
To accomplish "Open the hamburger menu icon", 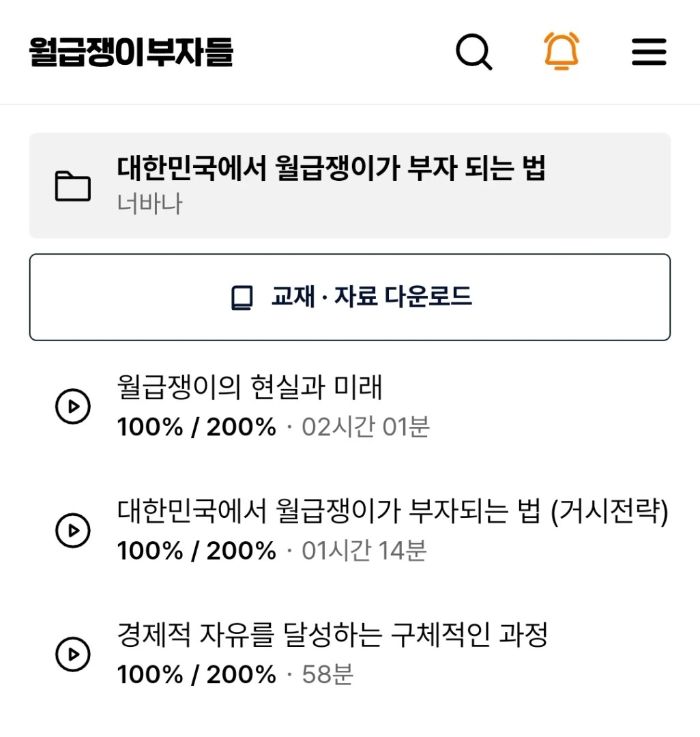I will 649,52.
